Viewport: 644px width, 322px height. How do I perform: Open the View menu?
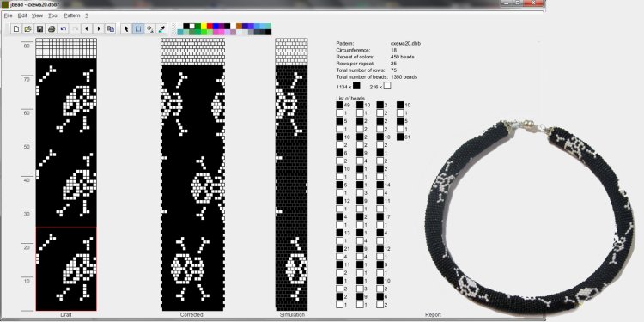(x=38, y=15)
